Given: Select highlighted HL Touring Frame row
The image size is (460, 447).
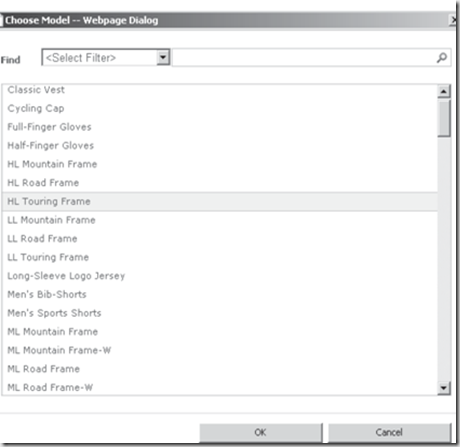Looking at the screenshot, I should click(x=220, y=201).
